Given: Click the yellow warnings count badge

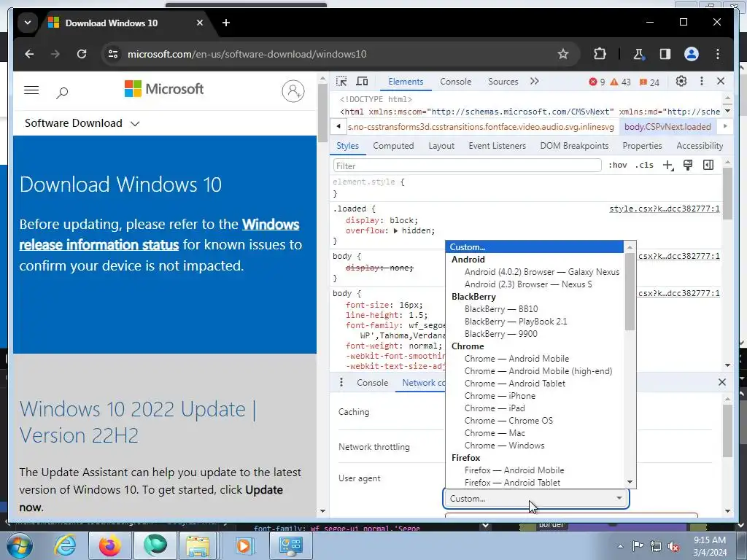Looking at the screenshot, I should (620, 82).
